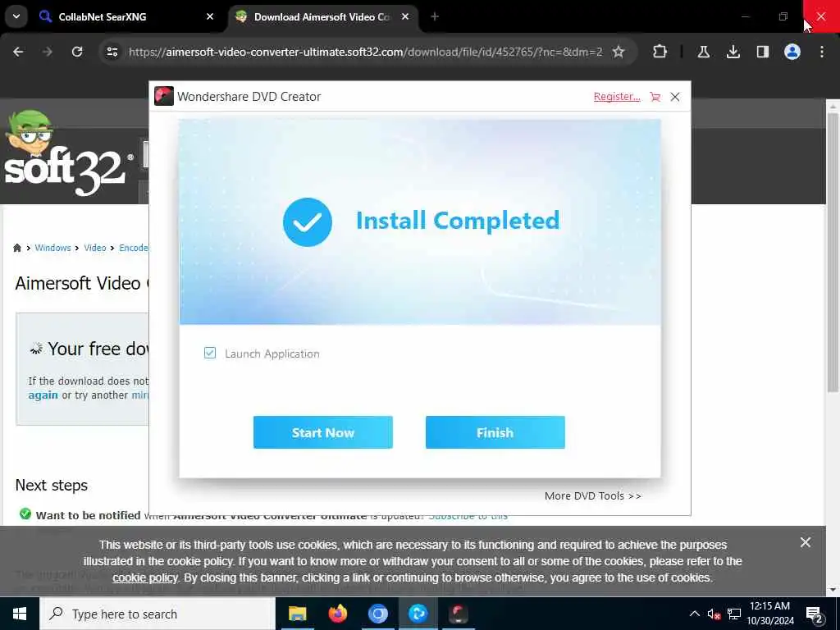The image size is (840, 630).
Task: Click the browser address bar URL
Action: [365, 52]
